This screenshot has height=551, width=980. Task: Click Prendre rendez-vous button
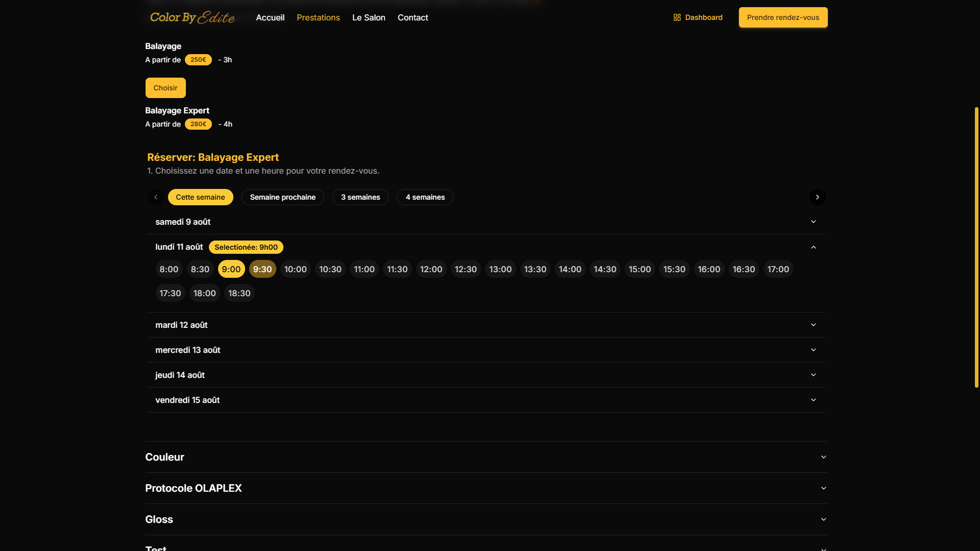pyautogui.click(x=783, y=17)
